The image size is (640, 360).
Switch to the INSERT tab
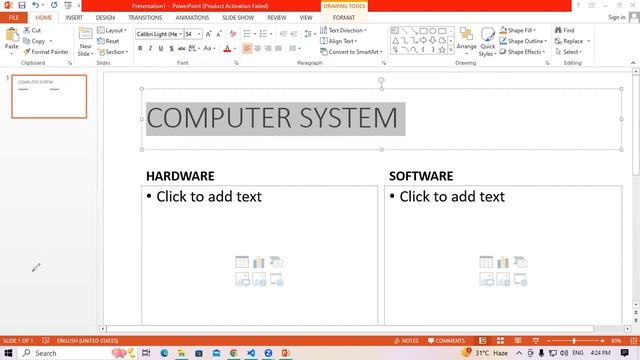[74, 18]
